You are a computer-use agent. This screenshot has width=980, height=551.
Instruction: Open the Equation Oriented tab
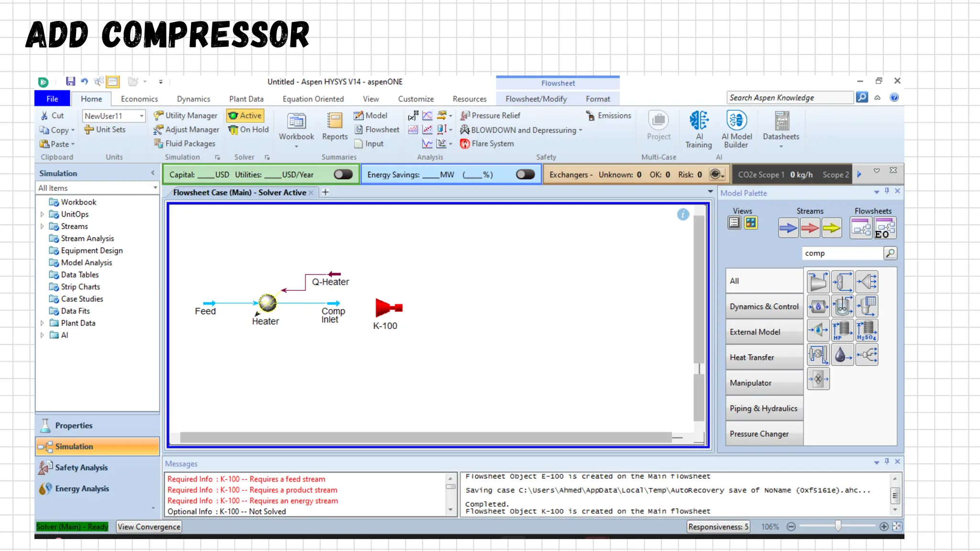(x=313, y=99)
